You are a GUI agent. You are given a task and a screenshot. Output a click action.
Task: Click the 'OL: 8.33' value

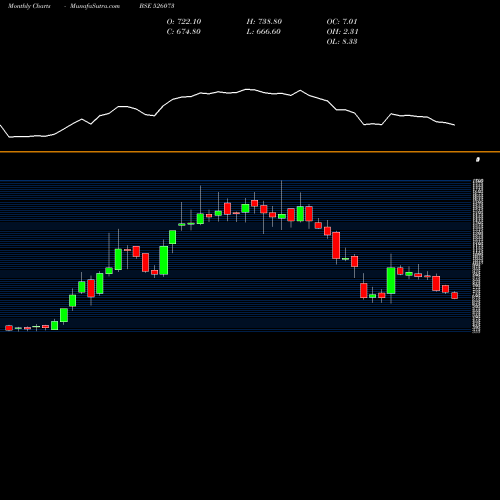pyautogui.click(x=342, y=42)
